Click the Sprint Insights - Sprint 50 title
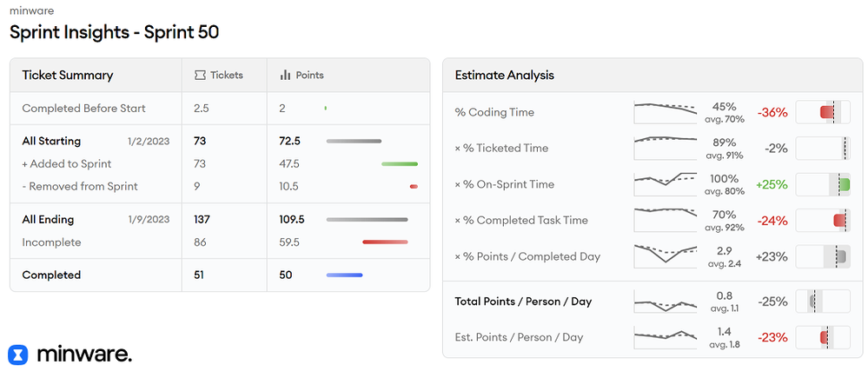 pyautogui.click(x=115, y=32)
